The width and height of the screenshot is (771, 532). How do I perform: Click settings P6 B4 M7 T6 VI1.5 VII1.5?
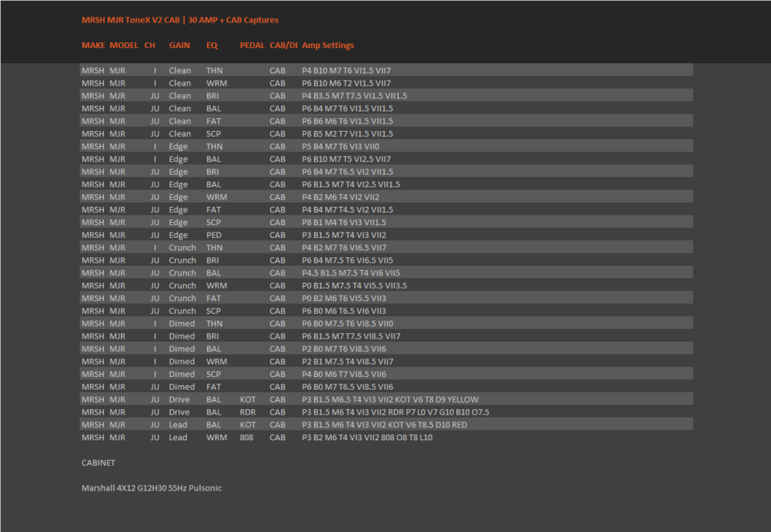(348, 108)
